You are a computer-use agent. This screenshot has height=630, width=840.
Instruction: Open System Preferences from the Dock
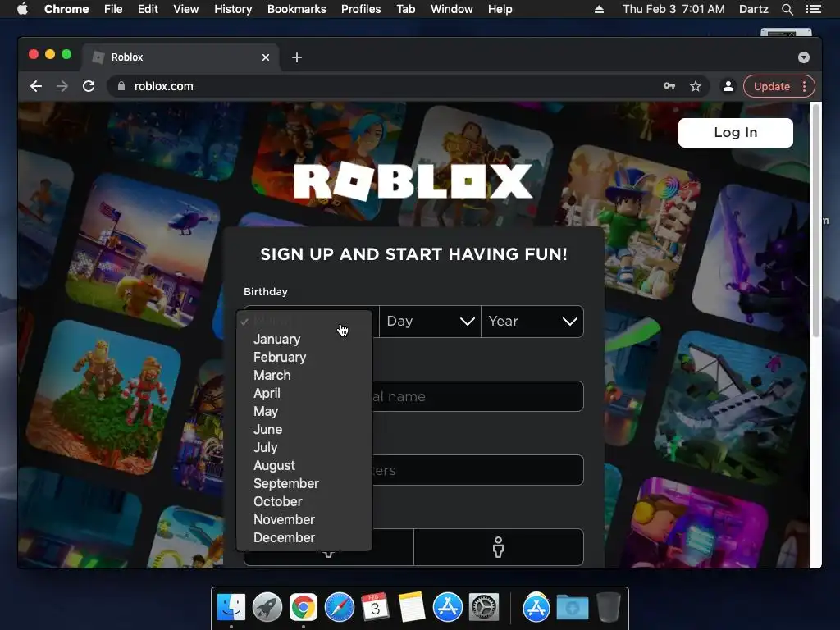click(484, 608)
